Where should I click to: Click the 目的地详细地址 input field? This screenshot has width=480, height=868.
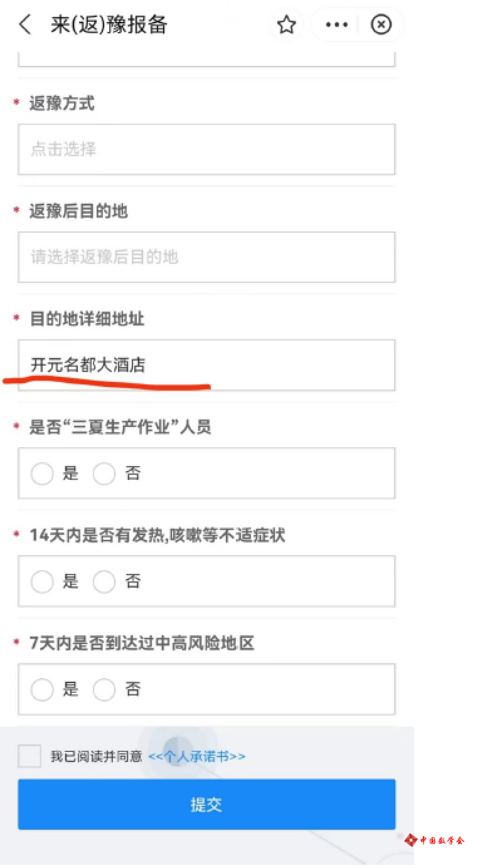click(206, 365)
